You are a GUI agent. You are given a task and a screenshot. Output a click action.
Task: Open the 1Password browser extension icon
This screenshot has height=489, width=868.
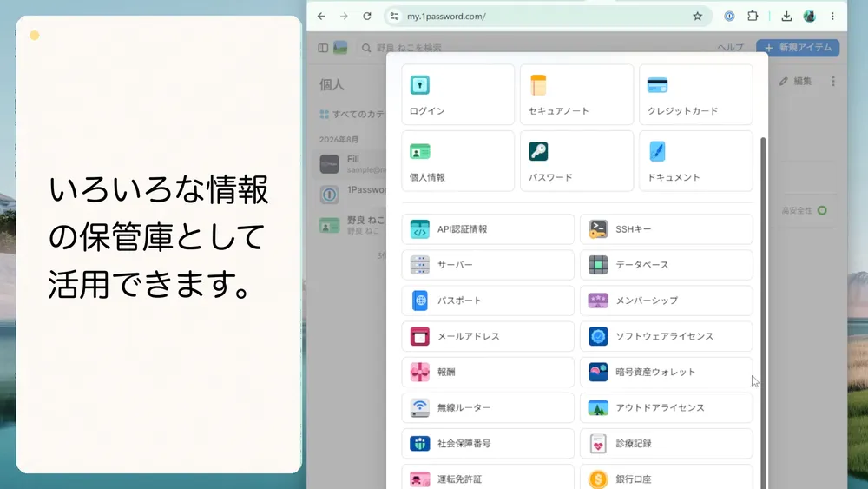[730, 16]
